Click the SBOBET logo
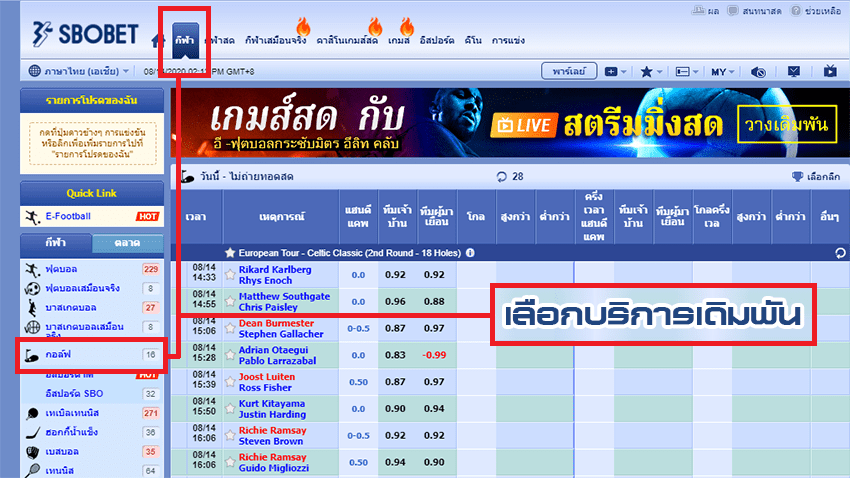Screen dimensions: 850x478 click(x=85, y=34)
